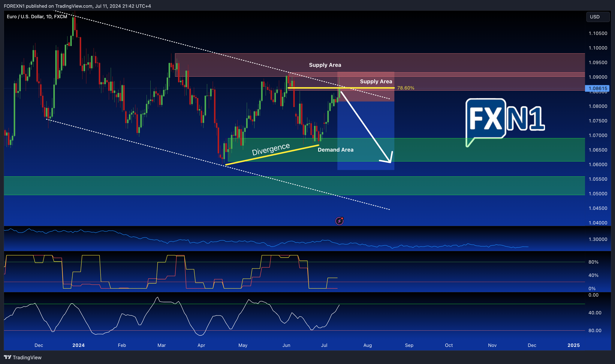Click the 80% oscillator axis label
The height and width of the screenshot is (364, 615).
[x=593, y=262]
